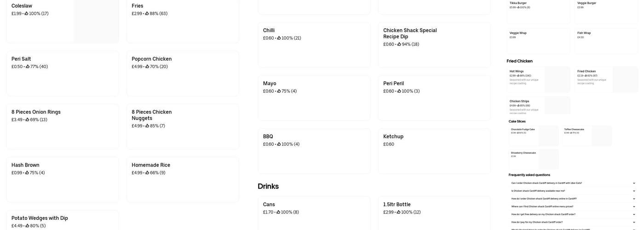Expand the free delivery FAQ chevron
Image resolution: width=644 pixels, height=230 pixels.
tap(634, 214)
